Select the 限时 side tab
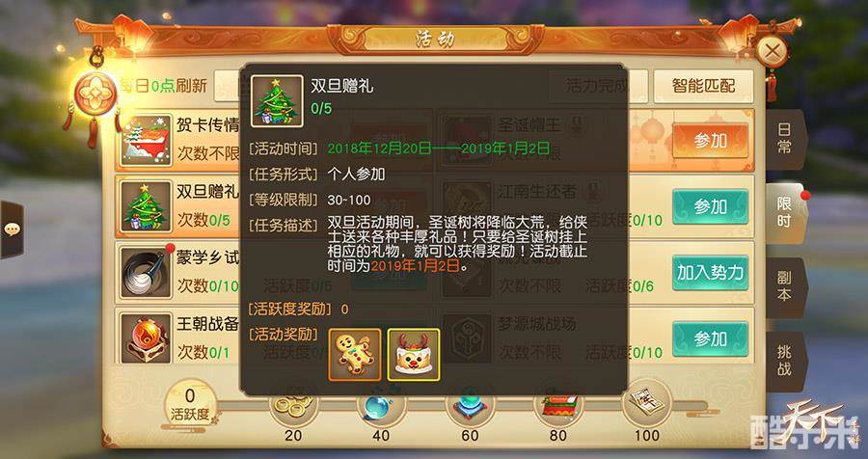This screenshot has width=868, height=459. [x=784, y=213]
